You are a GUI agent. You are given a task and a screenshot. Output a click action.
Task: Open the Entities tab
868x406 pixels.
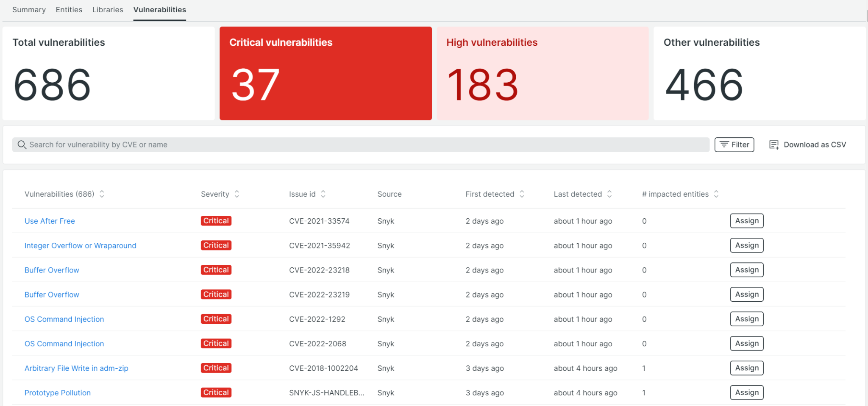[x=69, y=10]
